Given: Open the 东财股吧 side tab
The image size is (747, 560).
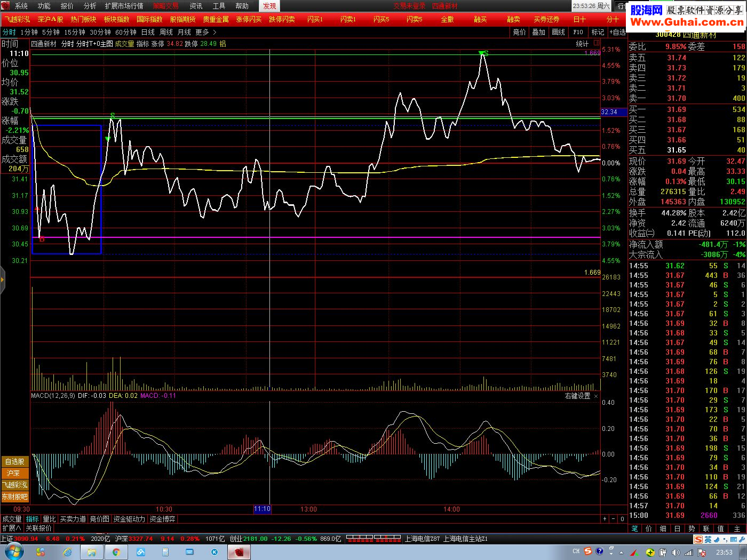Looking at the screenshot, I should click(x=14, y=497).
